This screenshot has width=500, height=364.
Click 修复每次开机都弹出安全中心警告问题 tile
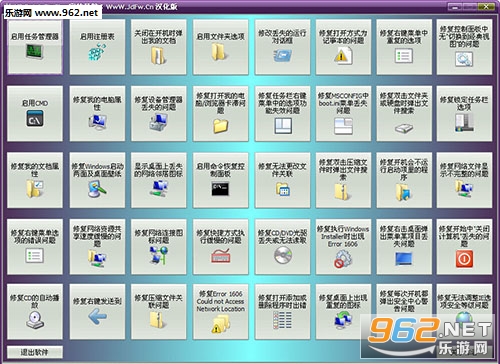pos(404,312)
